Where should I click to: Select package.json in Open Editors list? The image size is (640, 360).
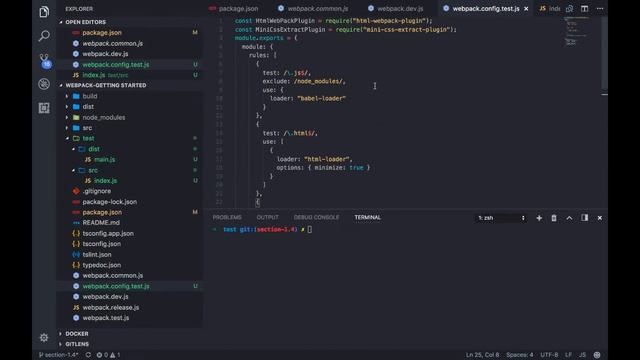point(102,33)
